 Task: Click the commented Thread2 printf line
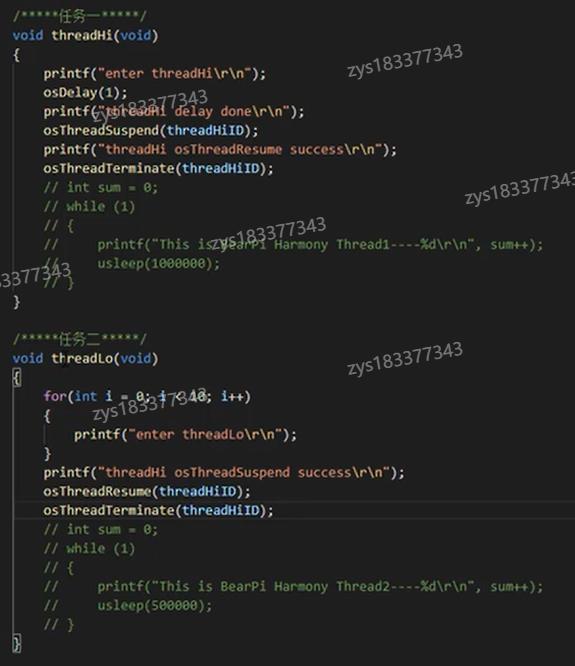[293, 587]
